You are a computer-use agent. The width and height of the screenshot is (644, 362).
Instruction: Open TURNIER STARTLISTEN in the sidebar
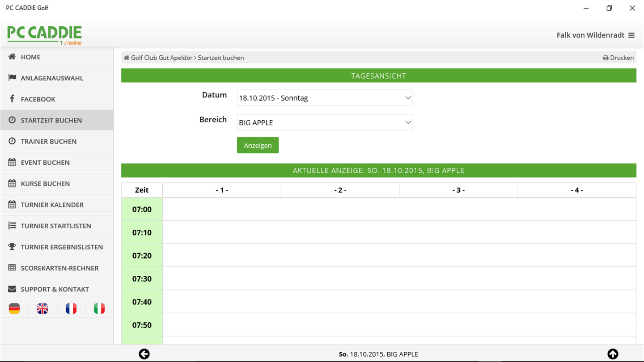[x=57, y=226]
